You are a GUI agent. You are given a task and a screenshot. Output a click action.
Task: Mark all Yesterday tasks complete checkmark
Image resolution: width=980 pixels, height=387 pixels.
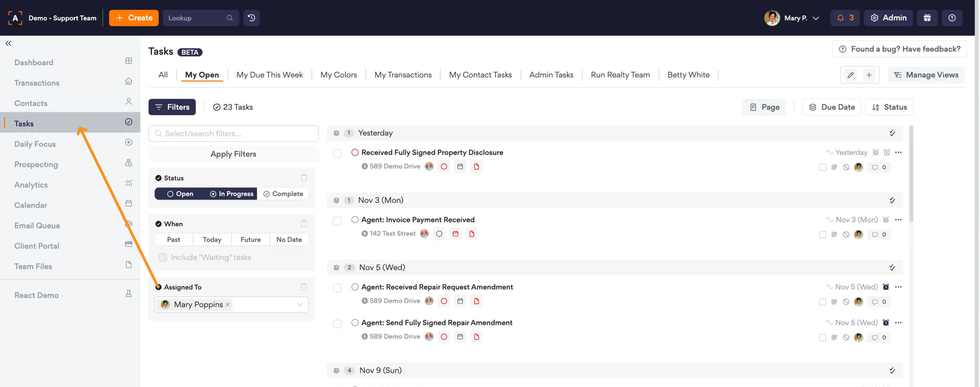point(892,133)
